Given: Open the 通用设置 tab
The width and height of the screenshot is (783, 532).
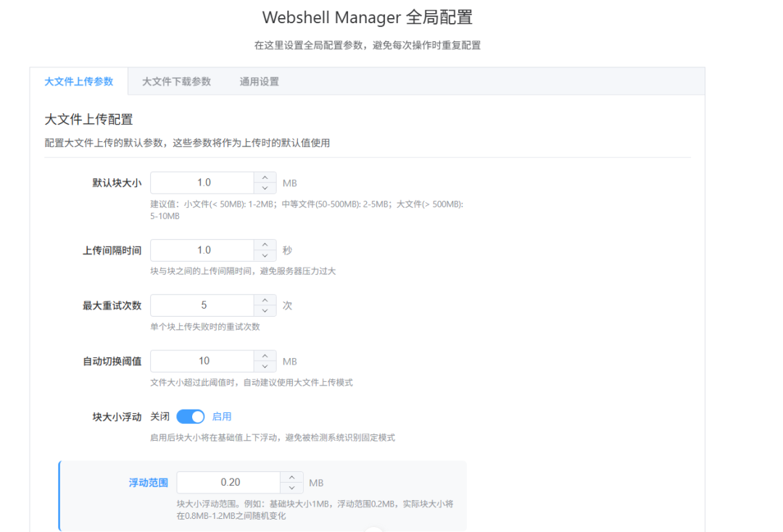Looking at the screenshot, I should 258,81.
